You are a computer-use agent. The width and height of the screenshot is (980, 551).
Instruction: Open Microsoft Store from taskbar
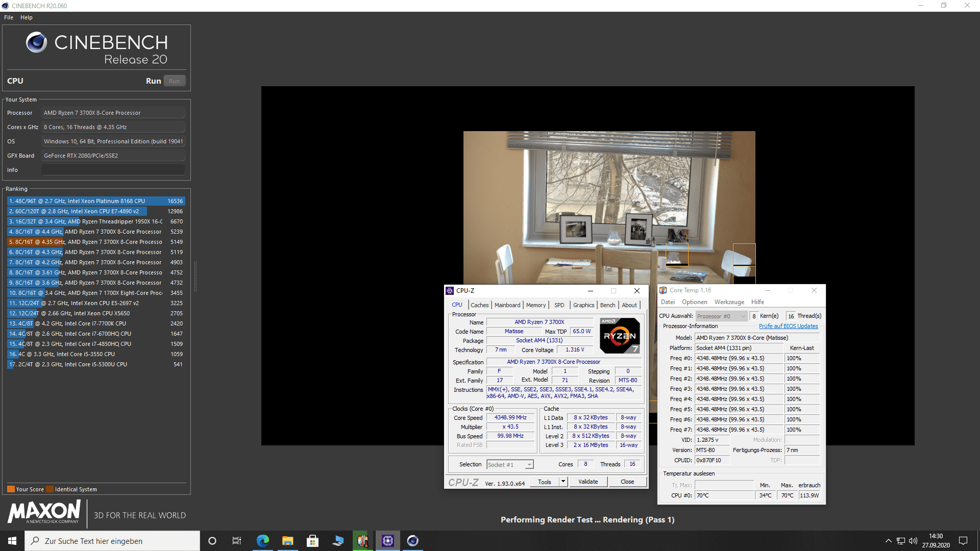tap(312, 541)
